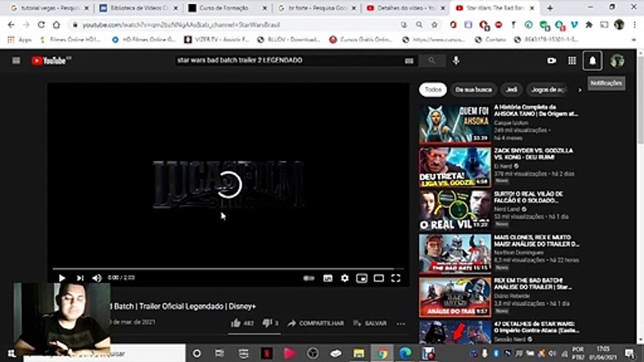Click the YouTube search magnifier button
644x362 pixels.
[x=432, y=60]
